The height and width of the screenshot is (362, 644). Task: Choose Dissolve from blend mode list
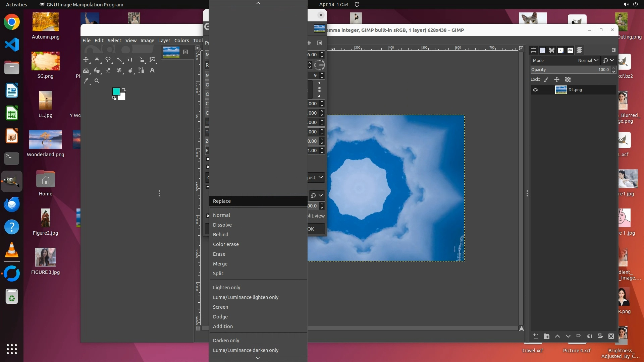222,225
